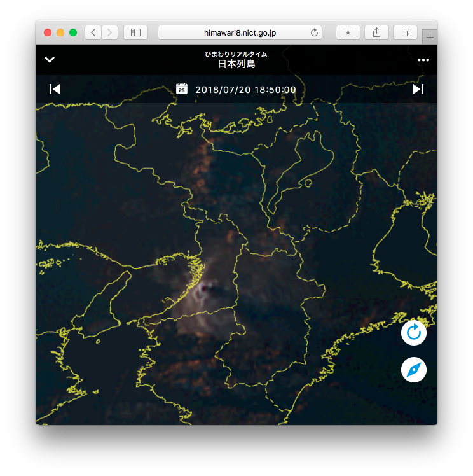Collapse the view with the down chevron
The width and height of the screenshot is (473, 476).
[50, 60]
